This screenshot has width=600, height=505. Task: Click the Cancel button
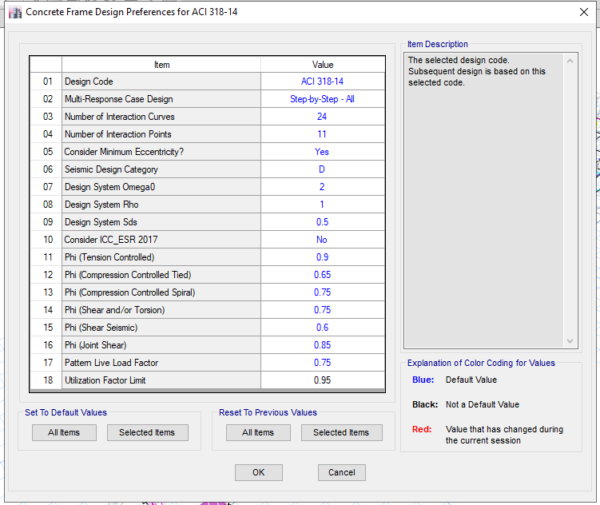point(342,472)
